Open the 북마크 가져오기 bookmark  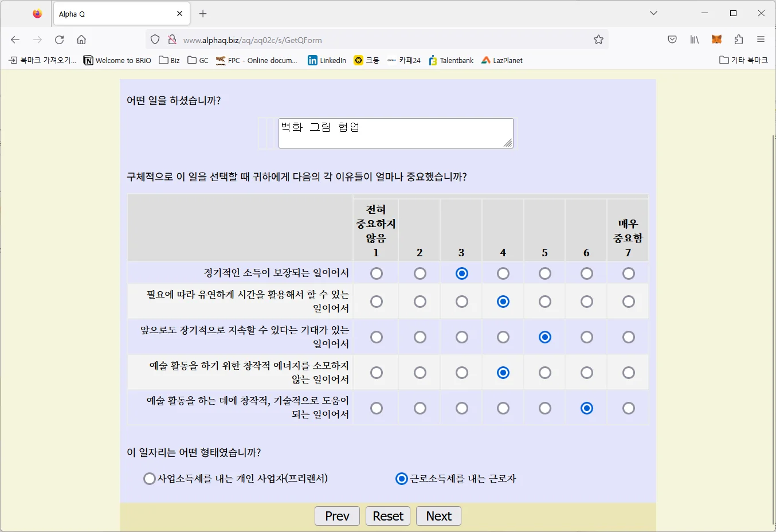(x=42, y=60)
